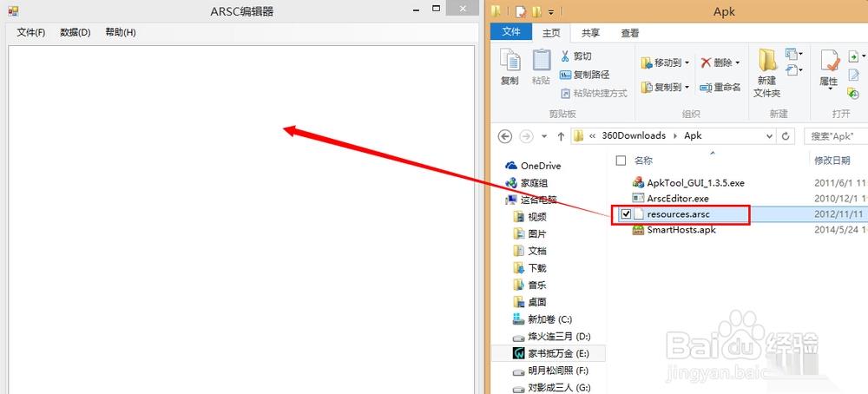Click inside the empty ARSC编辑器 content area

[x=241, y=220]
